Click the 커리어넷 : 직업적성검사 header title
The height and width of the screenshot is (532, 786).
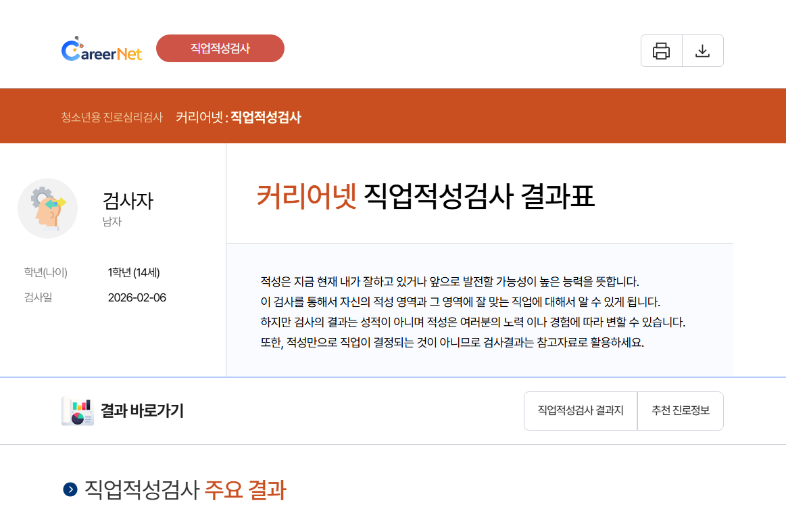[238, 118]
